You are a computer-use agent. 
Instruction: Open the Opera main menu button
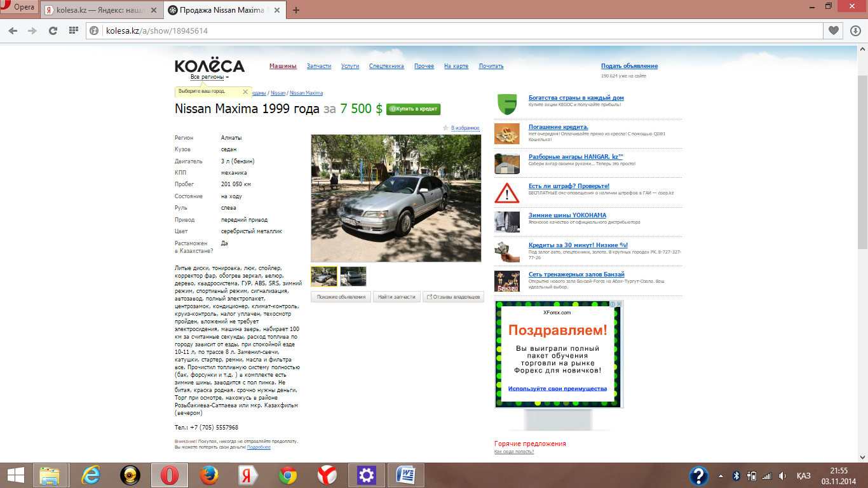tap(20, 8)
